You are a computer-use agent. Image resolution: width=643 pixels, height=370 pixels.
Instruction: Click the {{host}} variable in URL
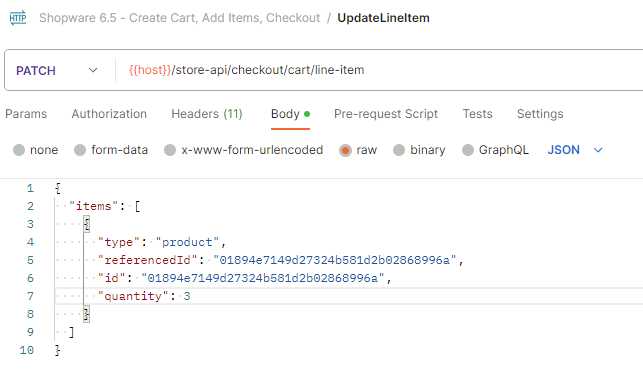(x=150, y=70)
